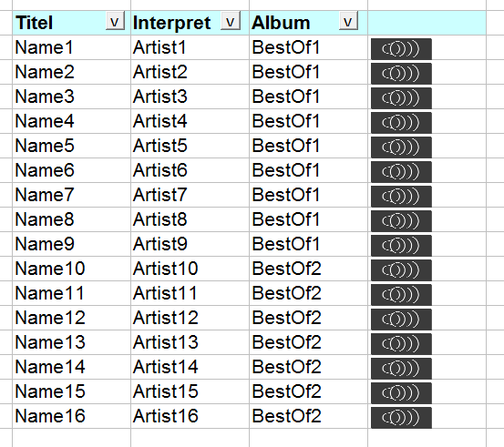Play sound for Name7 row
The width and height of the screenshot is (504, 447).
tap(401, 197)
